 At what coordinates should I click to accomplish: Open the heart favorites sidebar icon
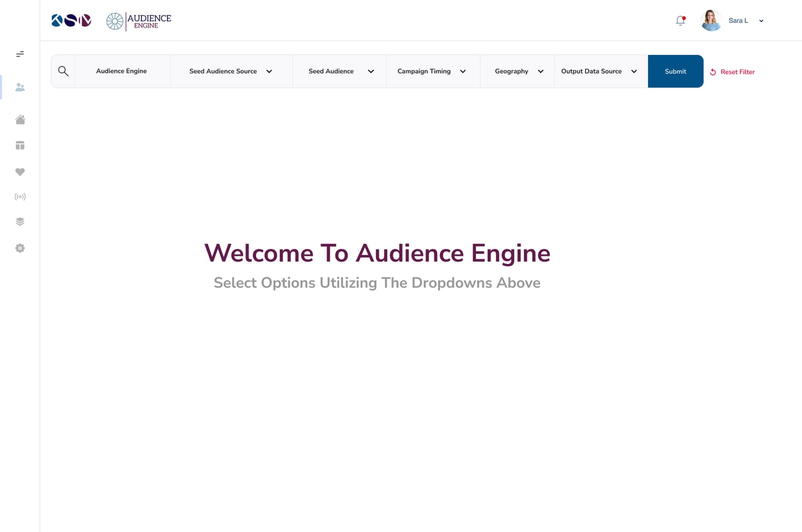pyautogui.click(x=20, y=172)
